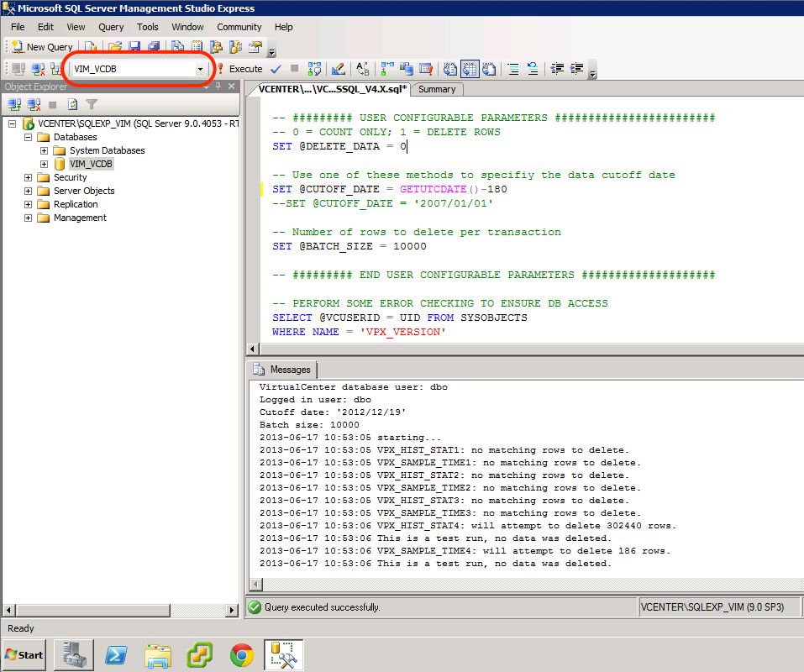
Task: Collapse the VCENTER\SQLEXP_VIM server node
Action: coord(13,123)
